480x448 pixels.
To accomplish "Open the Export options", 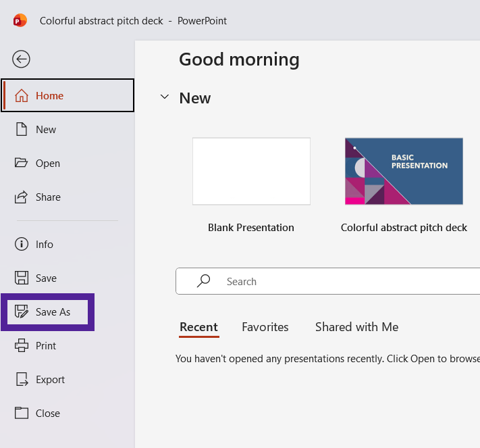I will (50, 379).
